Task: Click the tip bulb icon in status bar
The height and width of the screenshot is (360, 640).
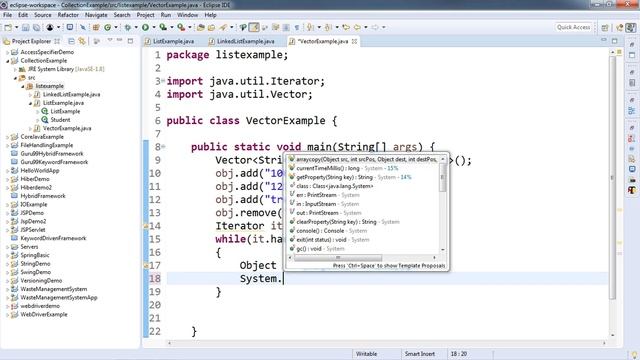Action: pyautogui.click(x=634, y=354)
